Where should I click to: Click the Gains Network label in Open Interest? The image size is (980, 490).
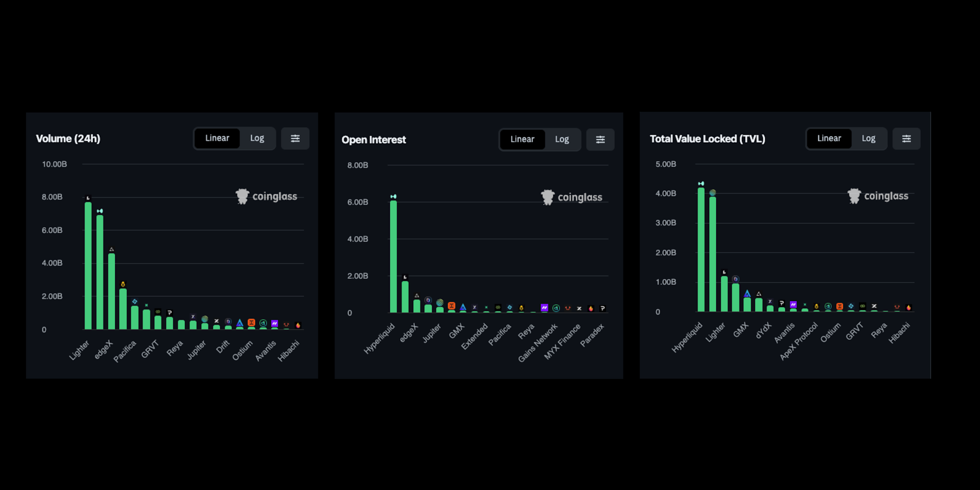(x=538, y=343)
